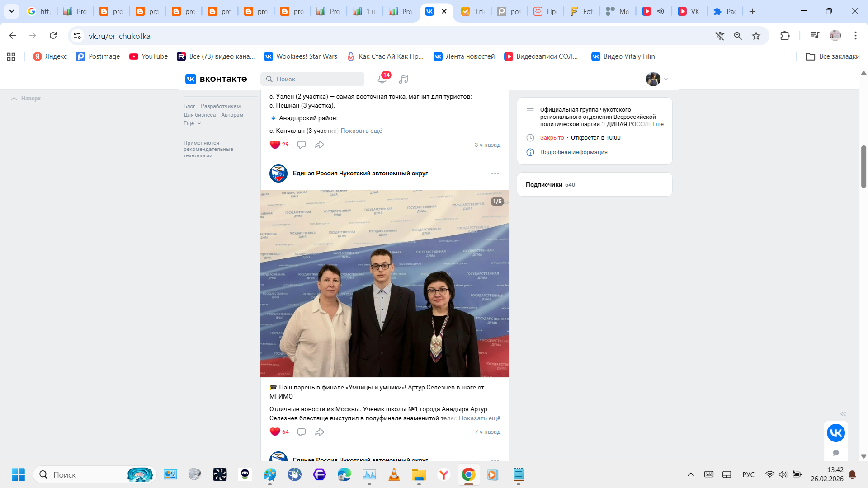
Task: Share the post from 3 ч назад
Action: click(320, 145)
